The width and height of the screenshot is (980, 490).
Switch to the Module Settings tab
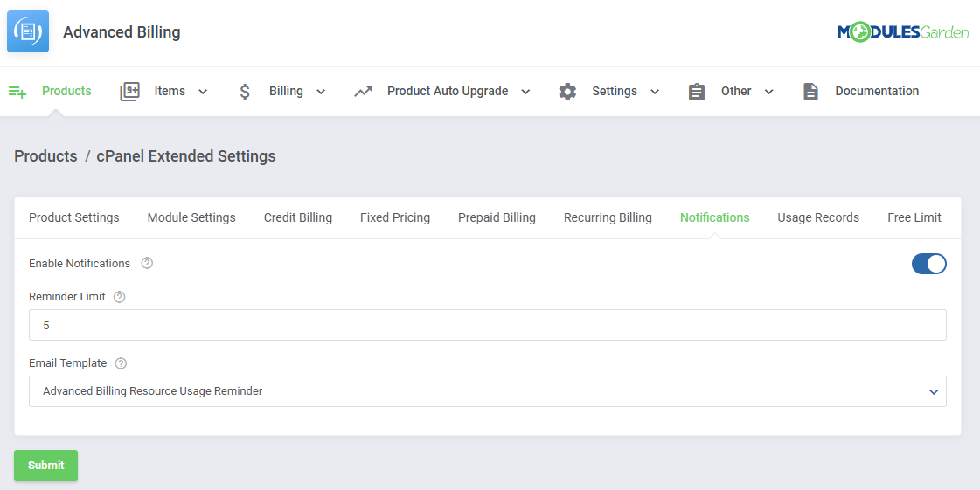click(191, 217)
